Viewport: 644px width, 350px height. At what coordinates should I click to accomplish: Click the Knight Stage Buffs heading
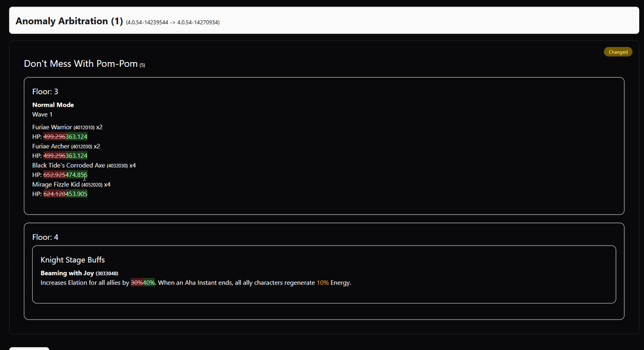point(73,260)
